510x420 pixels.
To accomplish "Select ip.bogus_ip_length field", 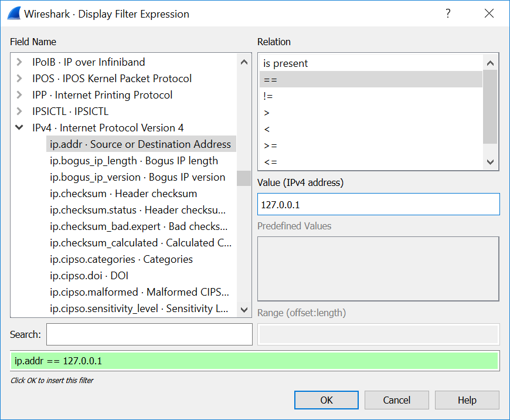I will pyautogui.click(x=134, y=161).
